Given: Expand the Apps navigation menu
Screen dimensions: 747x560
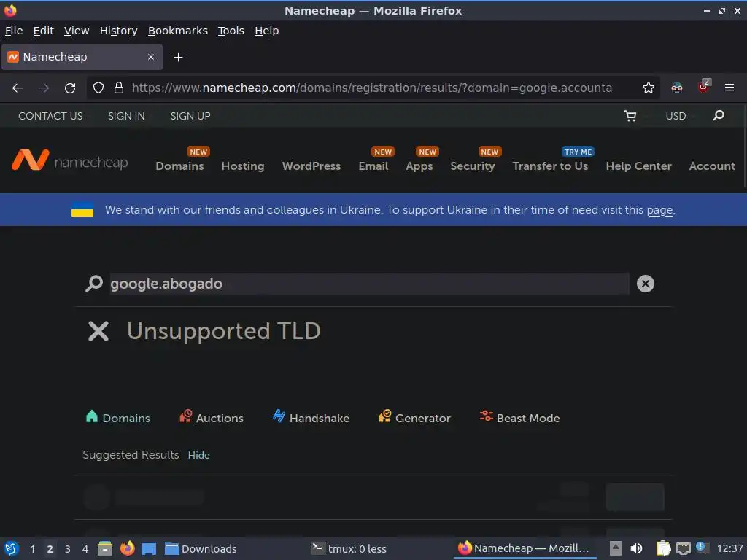Looking at the screenshot, I should [419, 166].
